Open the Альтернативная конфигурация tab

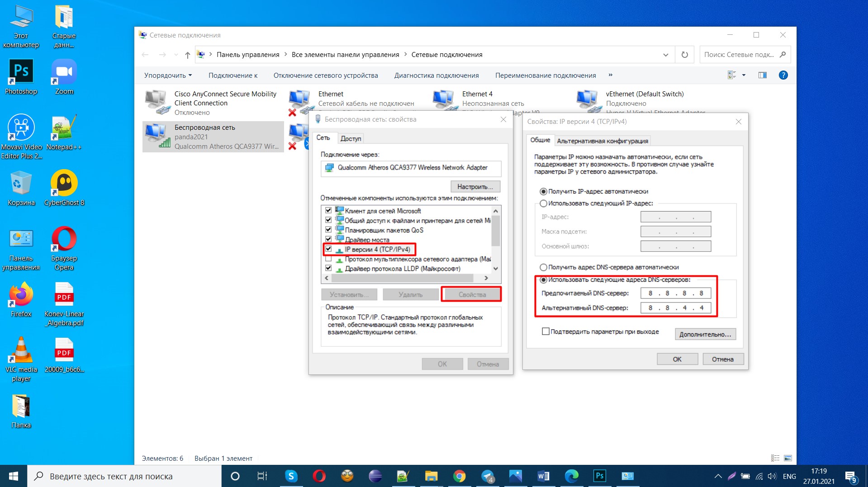(602, 141)
